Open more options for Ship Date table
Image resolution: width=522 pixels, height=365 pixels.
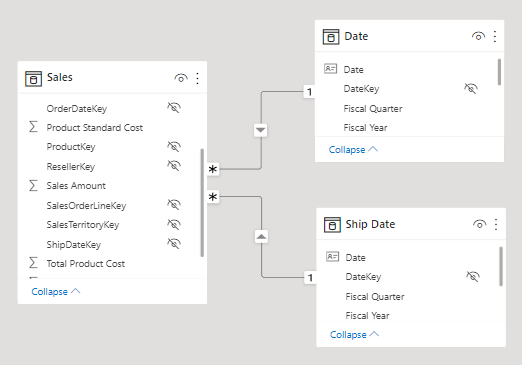tap(496, 224)
